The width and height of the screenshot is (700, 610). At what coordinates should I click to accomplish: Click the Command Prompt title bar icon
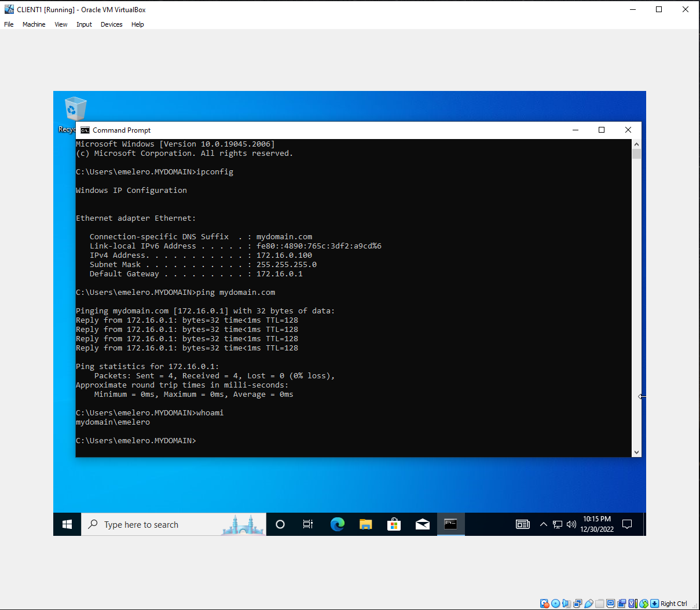(85, 130)
